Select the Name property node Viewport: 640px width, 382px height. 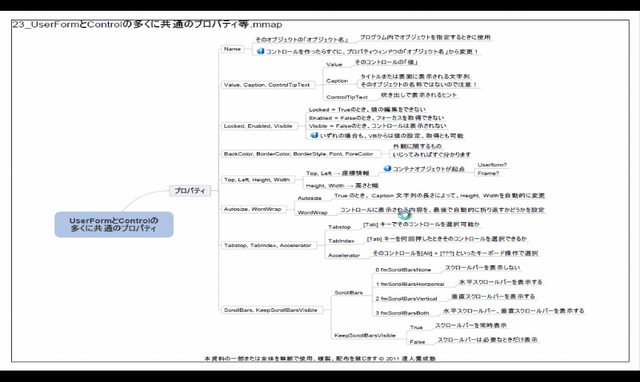232,49
